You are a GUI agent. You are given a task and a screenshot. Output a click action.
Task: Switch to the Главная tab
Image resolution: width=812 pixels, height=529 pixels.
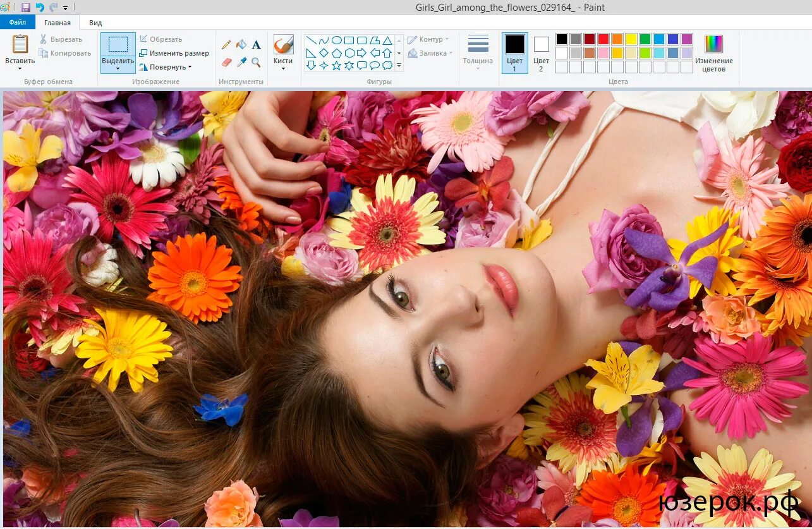[58, 23]
